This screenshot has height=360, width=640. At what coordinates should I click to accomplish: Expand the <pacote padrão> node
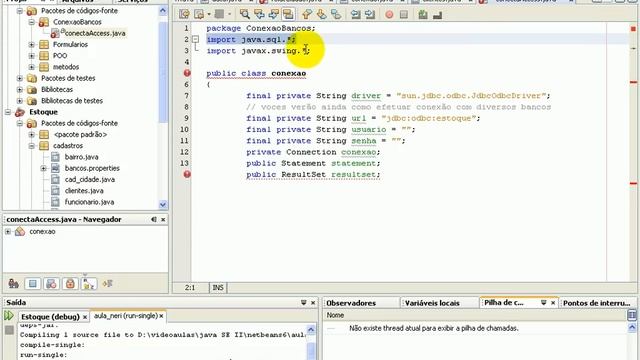pyautogui.click(x=31, y=134)
